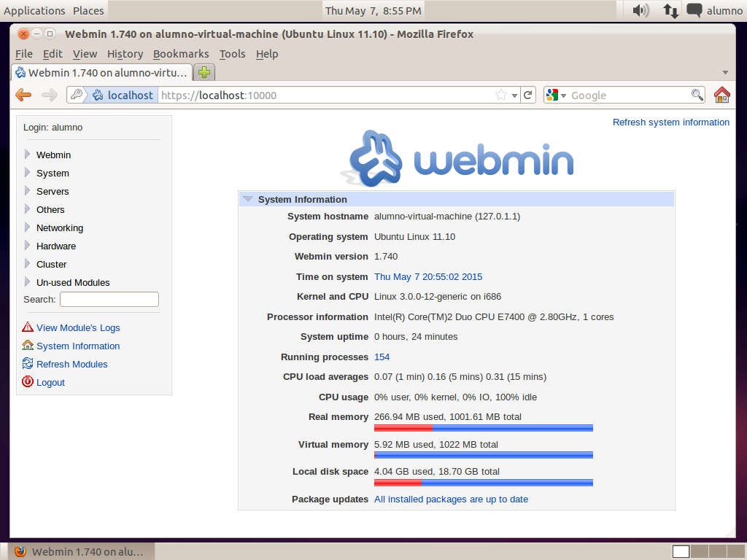The width and height of the screenshot is (747, 560).
Task: Collapse the System Information section triangle
Action: click(x=248, y=199)
